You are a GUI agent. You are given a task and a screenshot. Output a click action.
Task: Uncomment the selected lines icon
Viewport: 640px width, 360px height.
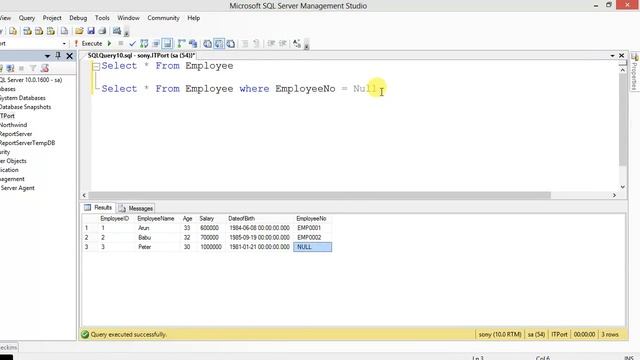(x=256, y=43)
